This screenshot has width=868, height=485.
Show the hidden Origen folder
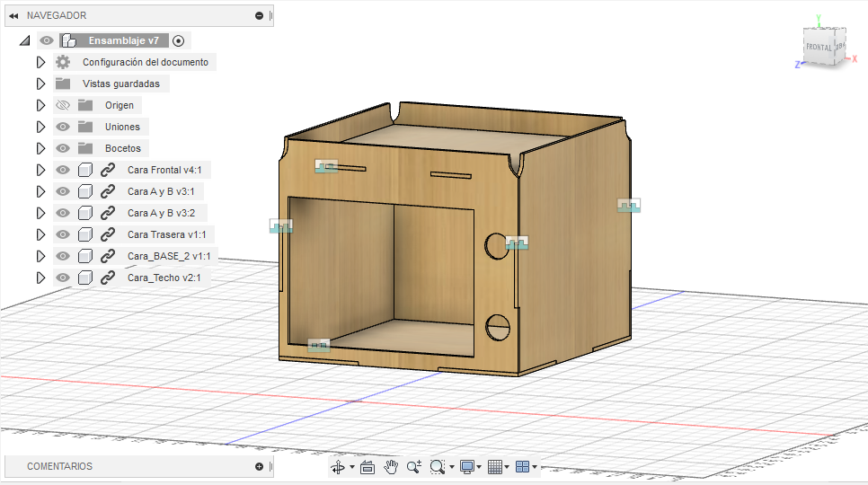click(63, 105)
